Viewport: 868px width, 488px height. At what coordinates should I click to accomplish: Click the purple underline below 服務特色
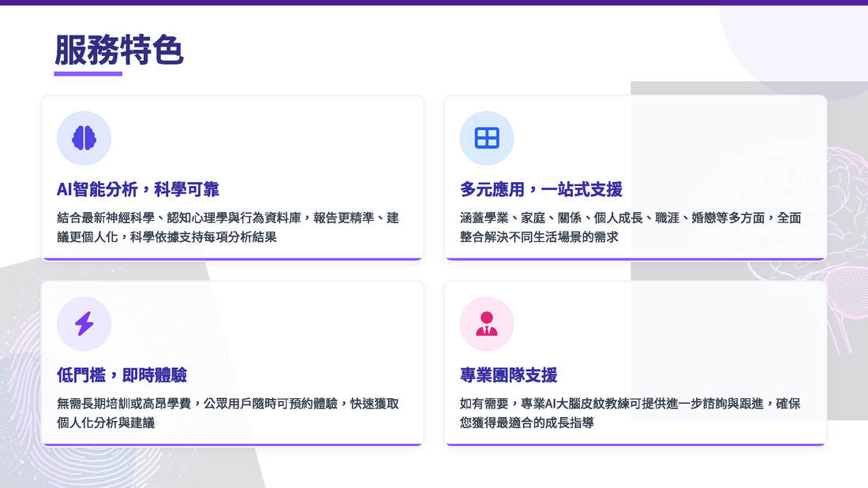coord(87,74)
